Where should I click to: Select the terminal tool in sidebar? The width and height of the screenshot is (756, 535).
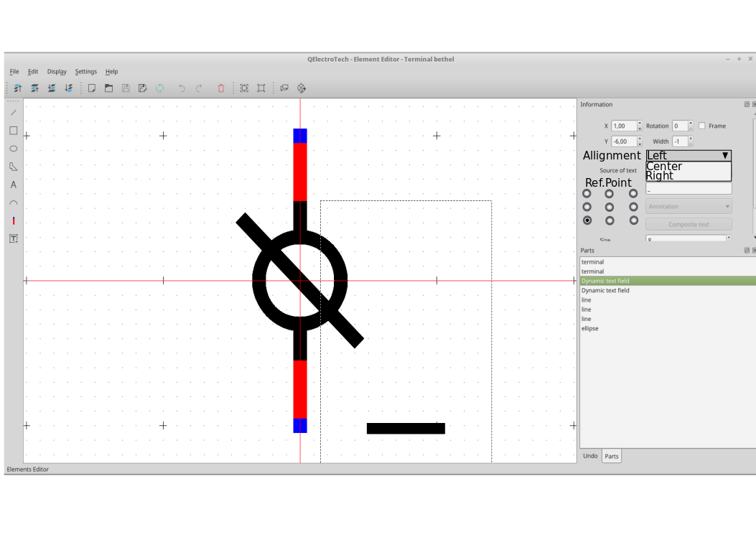[13, 221]
